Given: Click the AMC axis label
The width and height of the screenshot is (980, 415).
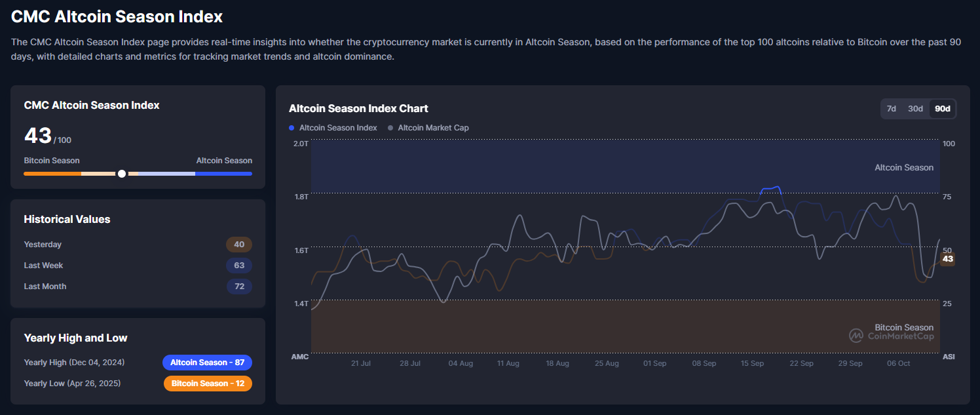Looking at the screenshot, I should click(x=299, y=357).
